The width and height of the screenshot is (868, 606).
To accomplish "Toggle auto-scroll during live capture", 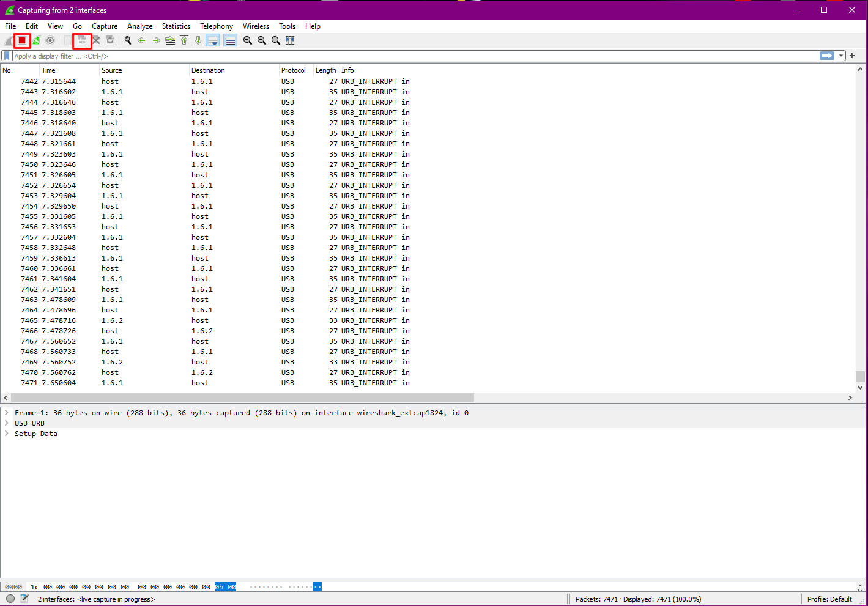I will (212, 40).
